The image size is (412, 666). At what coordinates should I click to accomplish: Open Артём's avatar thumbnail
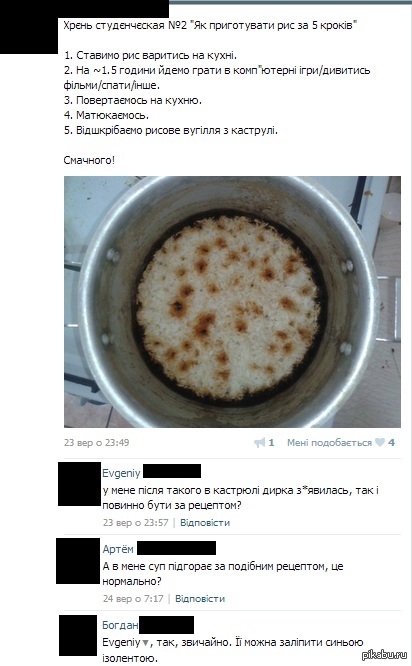pos(78,561)
